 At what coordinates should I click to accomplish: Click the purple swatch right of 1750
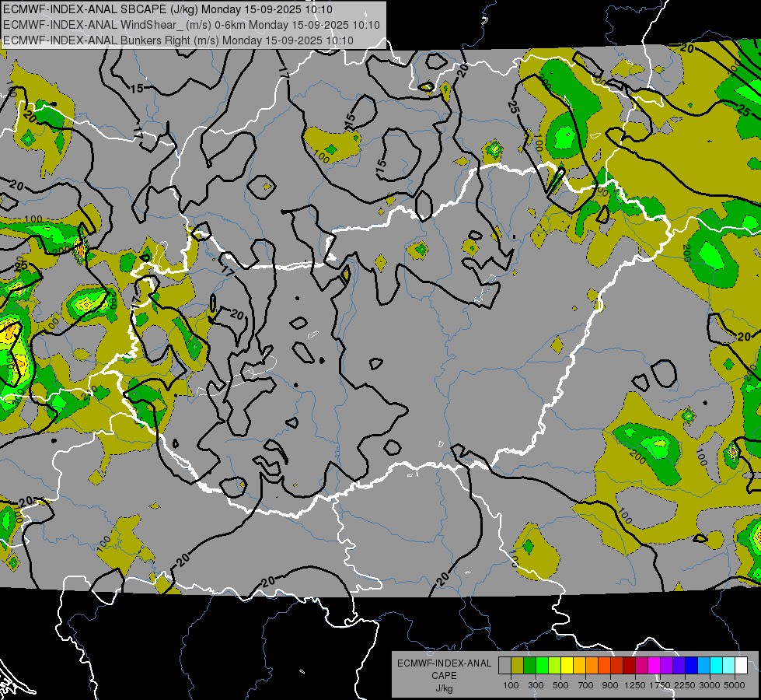(x=667, y=665)
